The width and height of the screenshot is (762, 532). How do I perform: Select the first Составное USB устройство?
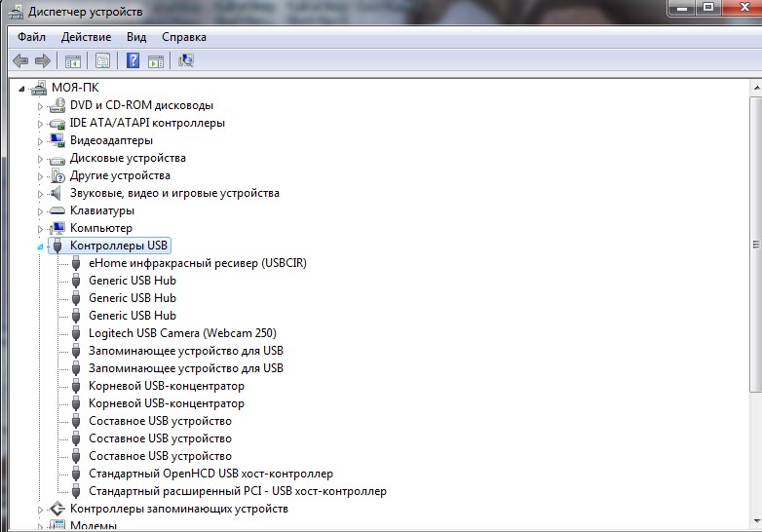tap(160, 421)
